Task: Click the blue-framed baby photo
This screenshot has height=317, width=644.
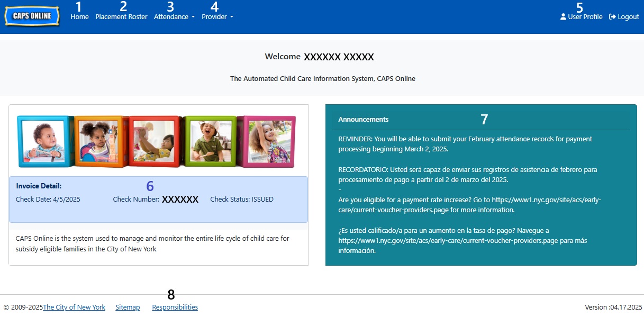Action: click(x=44, y=141)
